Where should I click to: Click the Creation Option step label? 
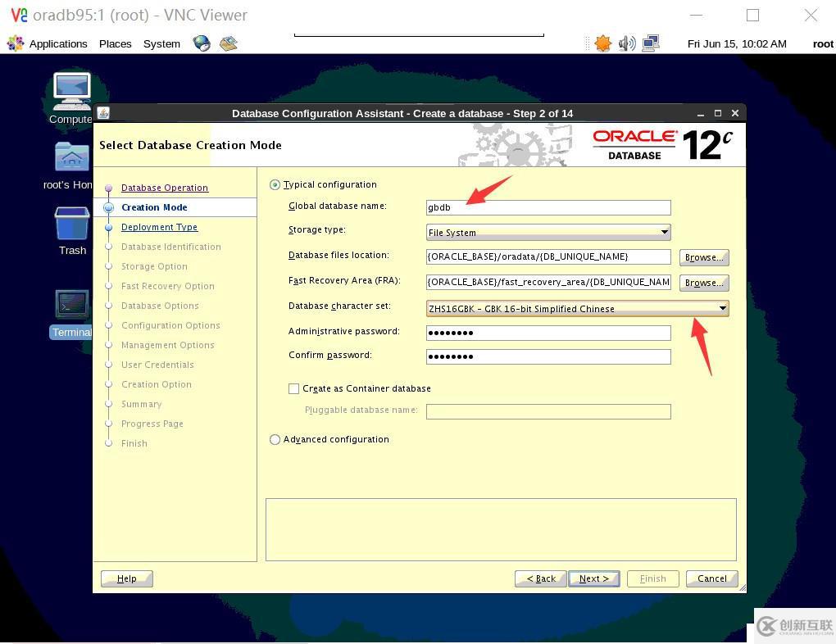(x=157, y=385)
